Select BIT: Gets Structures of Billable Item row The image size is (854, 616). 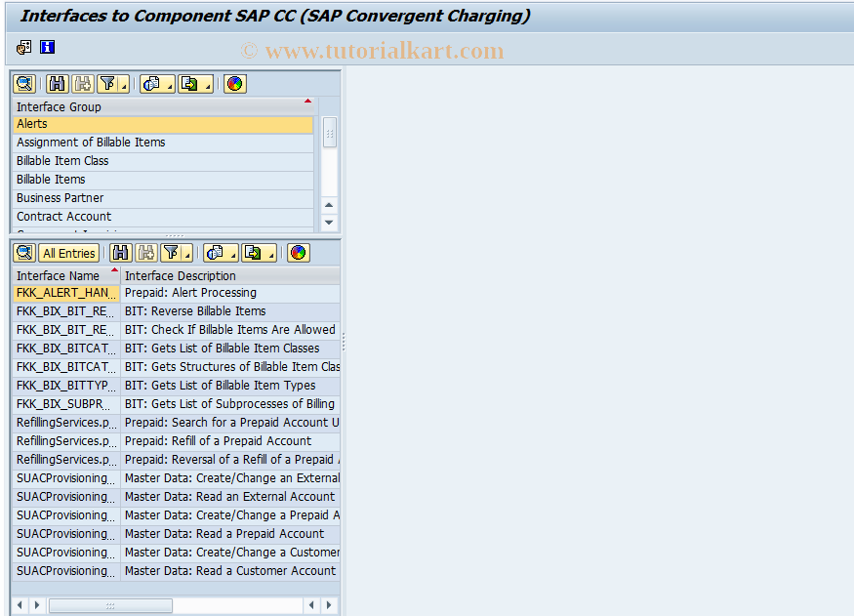[x=231, y=367]
